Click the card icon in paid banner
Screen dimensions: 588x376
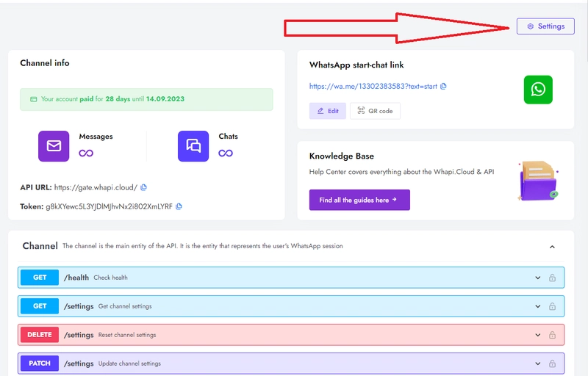(33, 99)
